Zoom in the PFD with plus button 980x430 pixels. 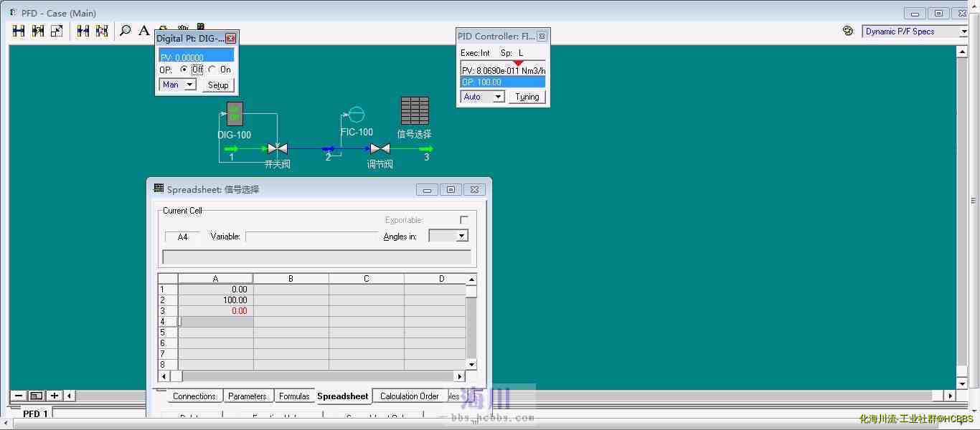tap(54, 396)
